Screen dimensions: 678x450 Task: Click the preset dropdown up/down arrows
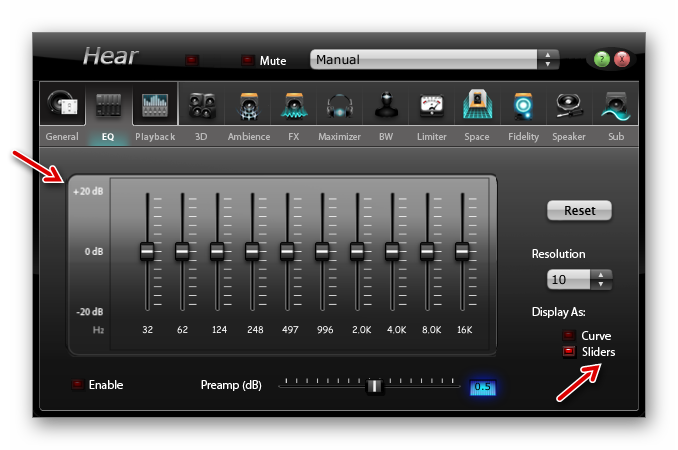click(548, 60)
